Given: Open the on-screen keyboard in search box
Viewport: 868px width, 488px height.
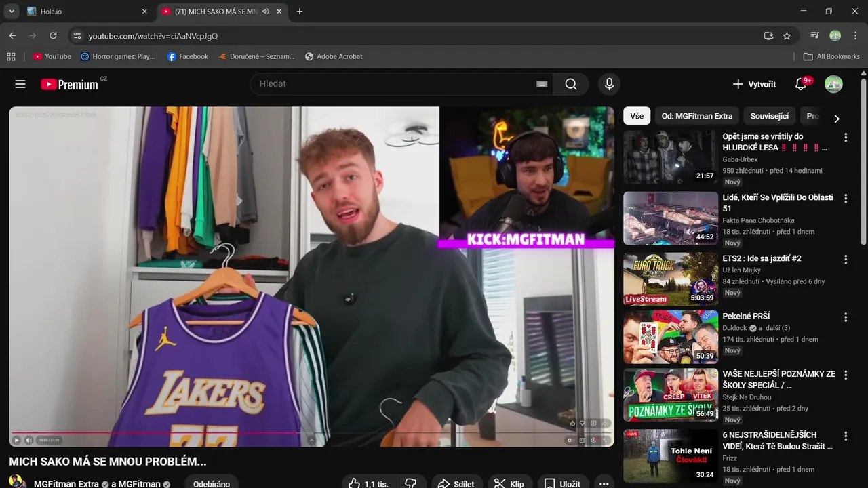Looking at the screenshot, I should point(542,84).
